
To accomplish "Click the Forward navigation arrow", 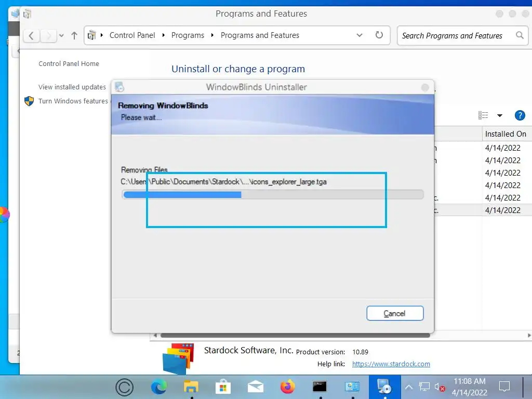I will click(x=48, y=35).
